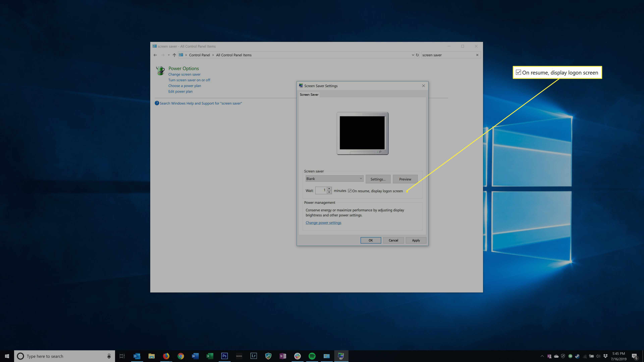Launch Spotify from the taskbar
Viewport: 644px width, 362px height.
[312, 356]
